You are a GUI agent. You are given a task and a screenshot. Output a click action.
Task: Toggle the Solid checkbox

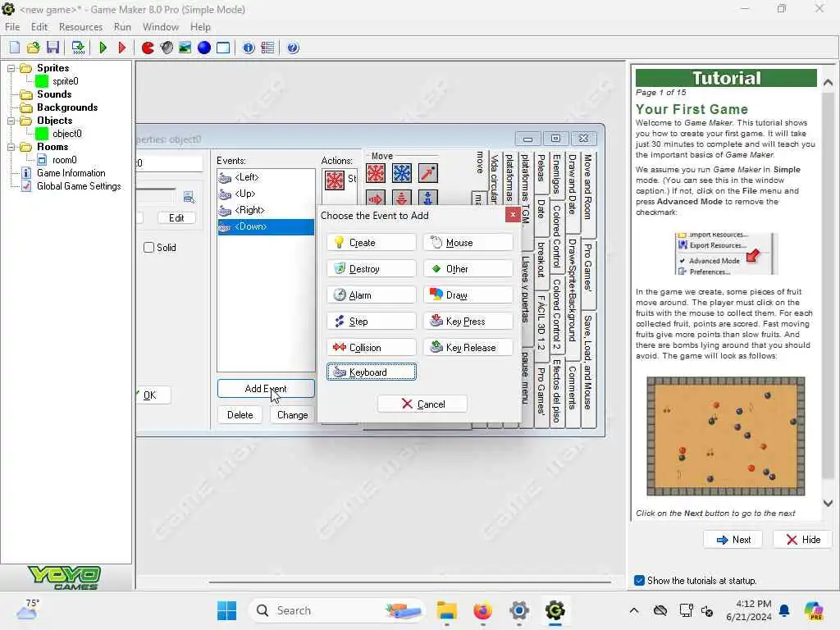[x=149, y=248]
